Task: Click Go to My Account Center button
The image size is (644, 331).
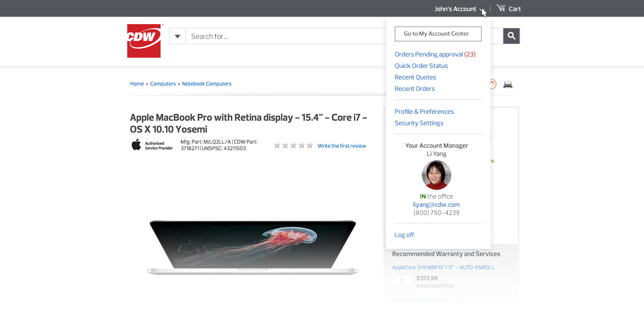Action: tap(438, 34)
